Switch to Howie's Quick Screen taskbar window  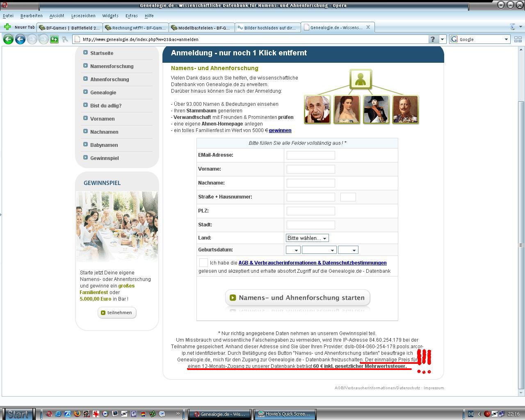click(x=284, y=414)
